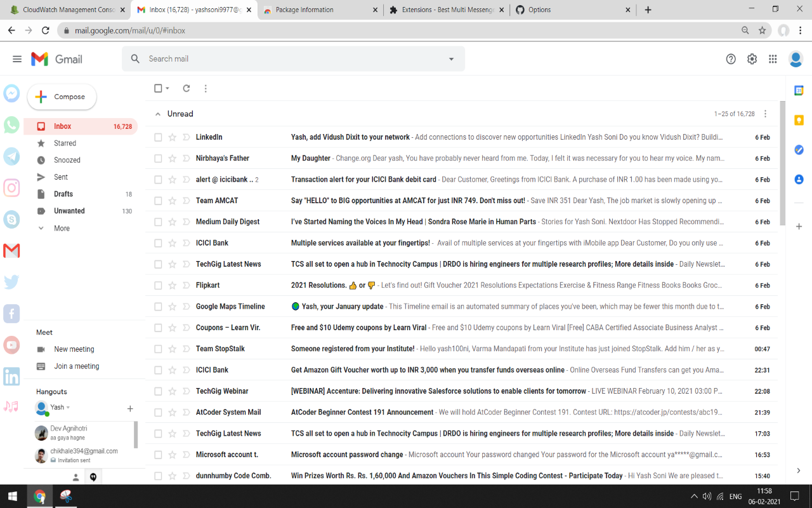This screenshot has height=508, width=812.
Task: Open the Starred folder
Action: point(81,143)
